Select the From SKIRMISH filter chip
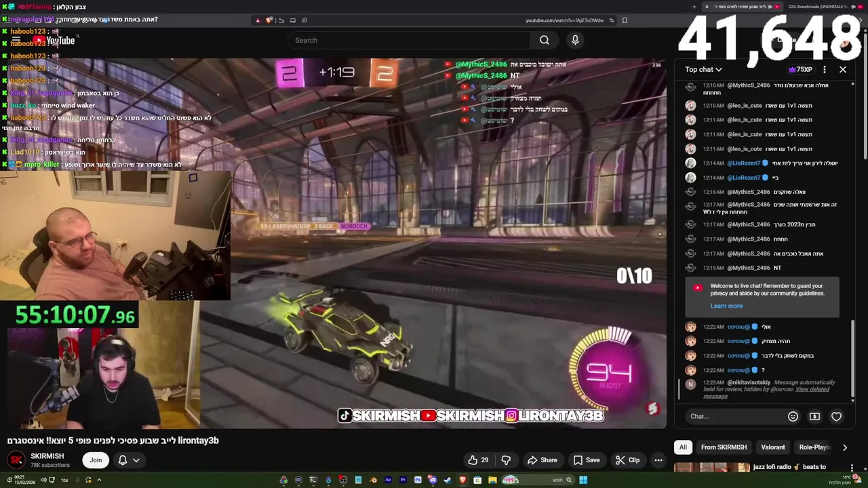This screenshot has height=488, width=868. [724, 447]
